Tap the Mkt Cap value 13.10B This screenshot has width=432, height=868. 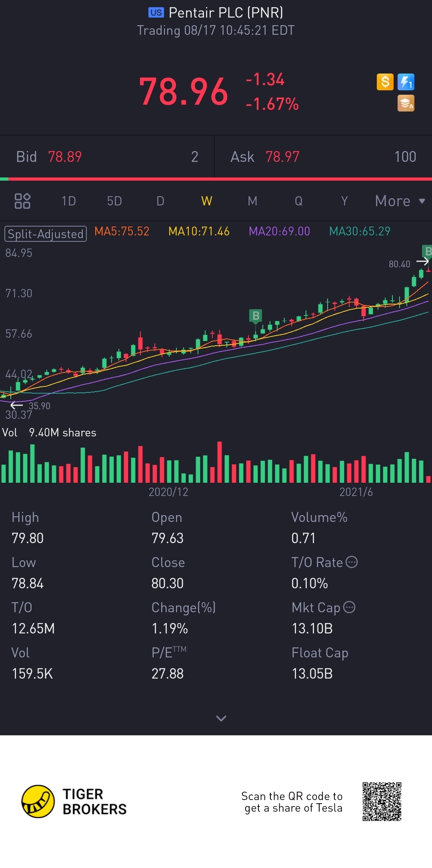click(x=312, y=629)
